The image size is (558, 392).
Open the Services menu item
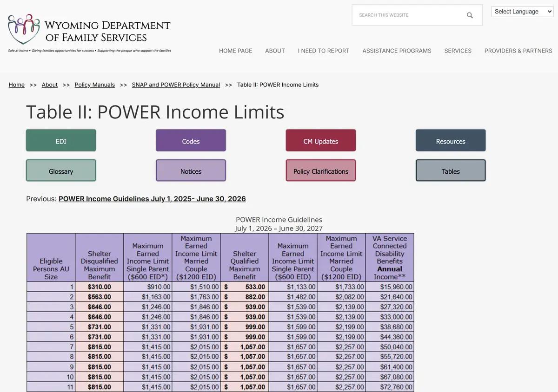(458, 51)
